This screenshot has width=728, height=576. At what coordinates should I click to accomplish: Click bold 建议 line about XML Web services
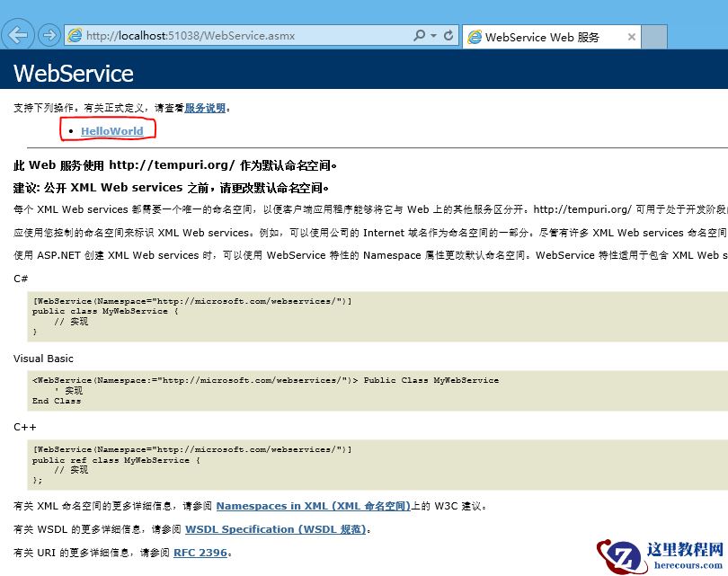[172, 188]
